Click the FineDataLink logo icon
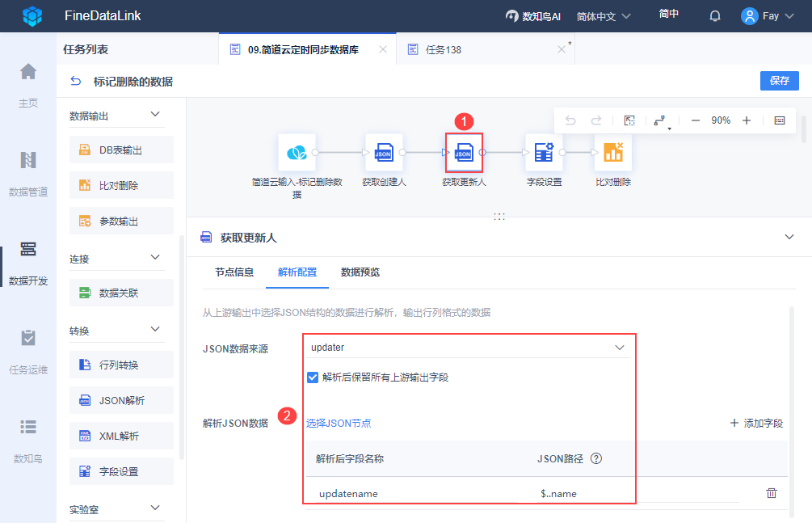 click(x=32, y=16)
